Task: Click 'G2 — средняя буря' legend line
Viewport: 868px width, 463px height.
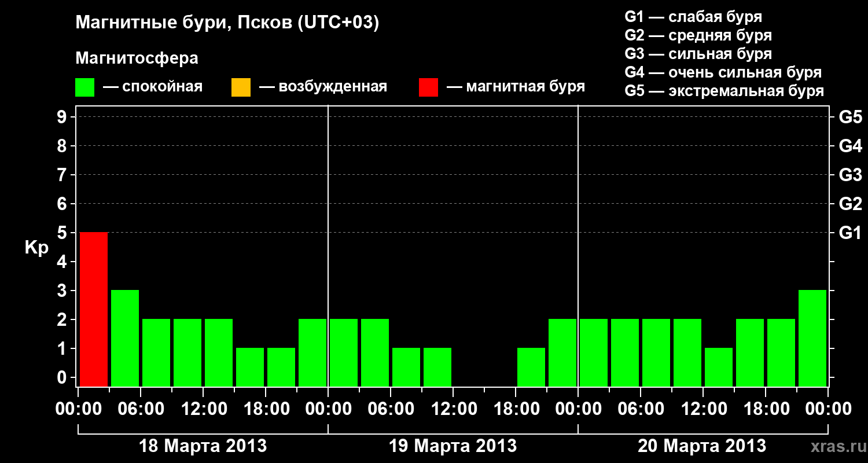Action: 698,35
